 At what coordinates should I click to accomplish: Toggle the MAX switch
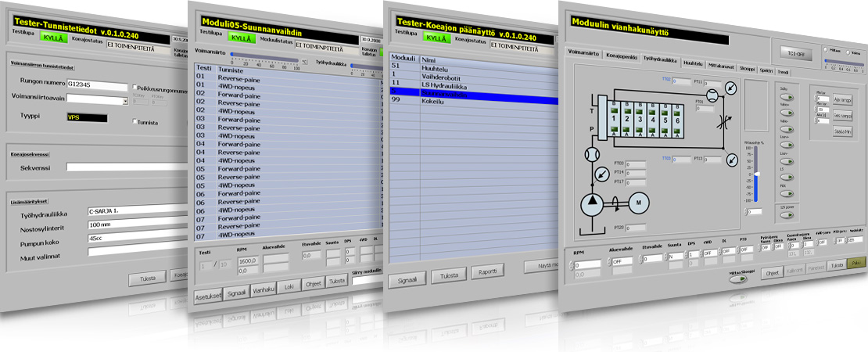click(x=786, y=194)
